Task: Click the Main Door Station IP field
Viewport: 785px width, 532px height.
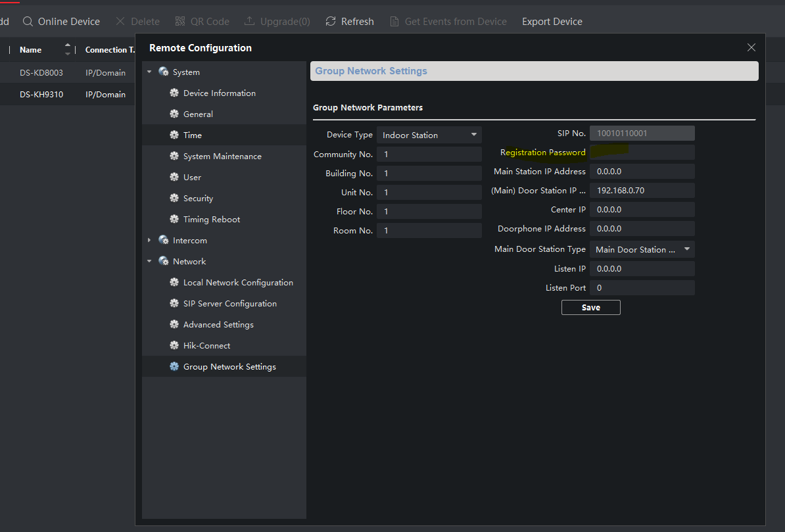Action: pyautogui.click(x=642, y=191)
